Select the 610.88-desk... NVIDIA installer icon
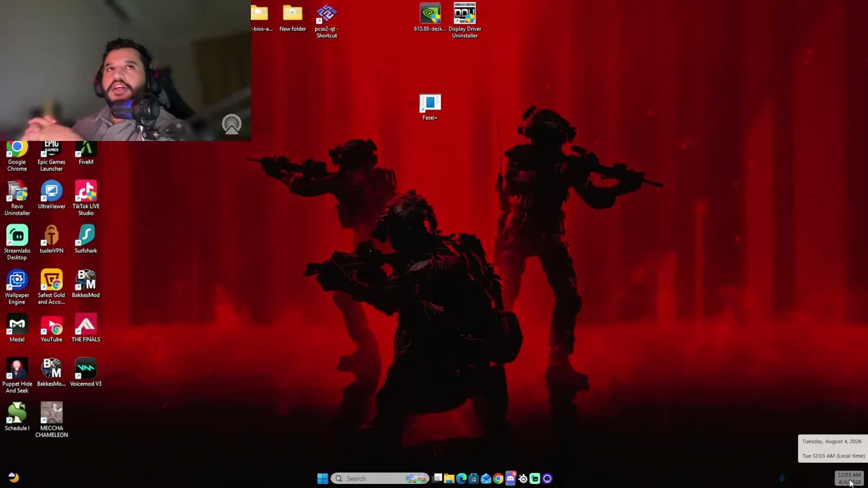This screenshot has width=868, height=488. click(x=430, y=19)
